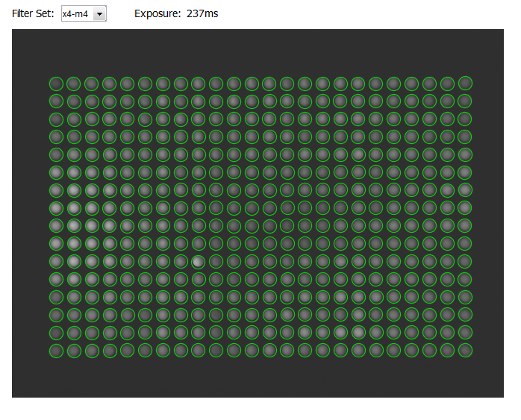Pick the well at row 8, column 1

56,207
